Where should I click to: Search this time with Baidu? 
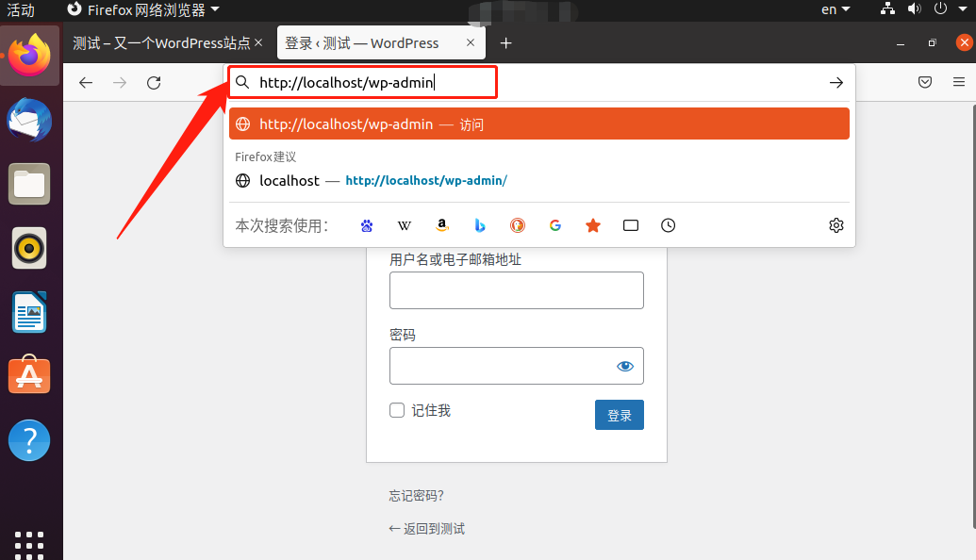pyautogui.click(x=367, y=225)
